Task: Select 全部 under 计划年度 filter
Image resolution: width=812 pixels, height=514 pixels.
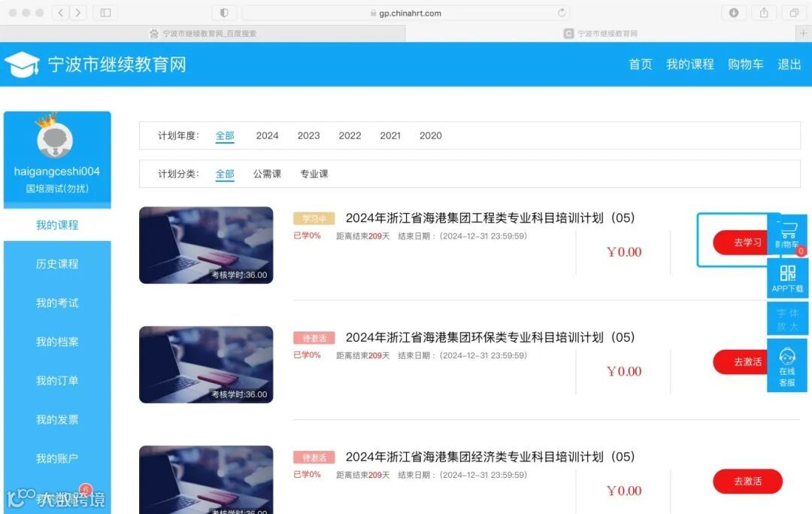Action: coord(225,135)
